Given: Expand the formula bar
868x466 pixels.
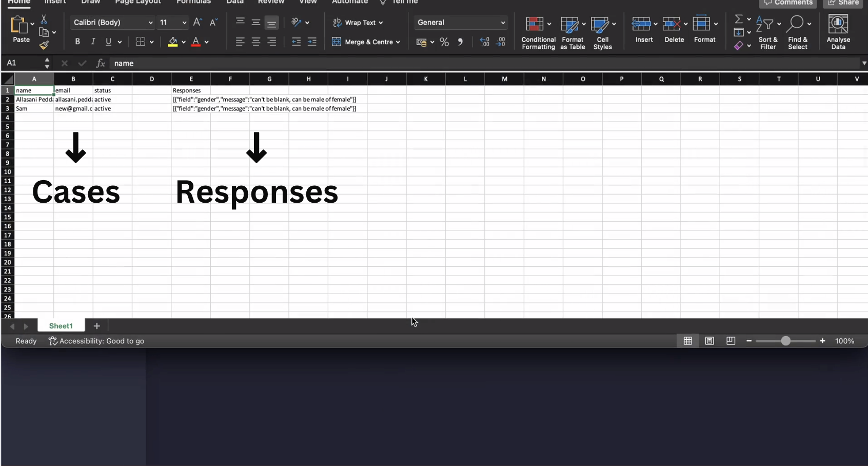Looking at the screenshot, I should pos(864,63).
